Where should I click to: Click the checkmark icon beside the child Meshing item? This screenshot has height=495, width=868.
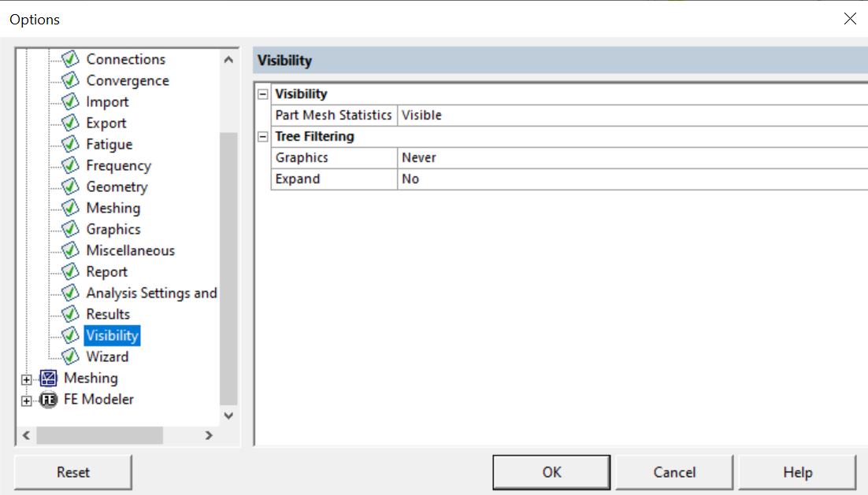(70, 208)
